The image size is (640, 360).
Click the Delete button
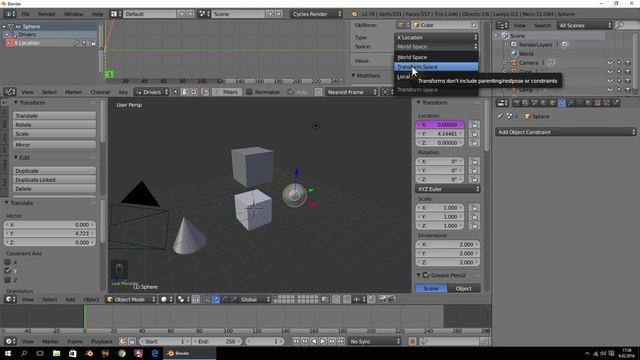point(54,189)
